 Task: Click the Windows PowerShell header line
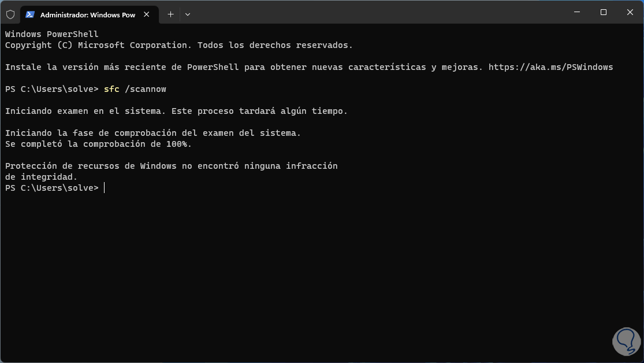(52, 34)
